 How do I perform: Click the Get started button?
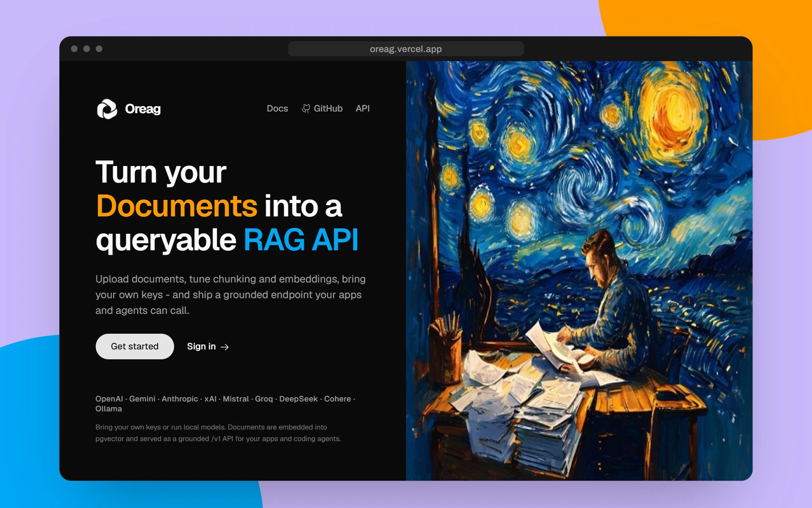point(135,347)
